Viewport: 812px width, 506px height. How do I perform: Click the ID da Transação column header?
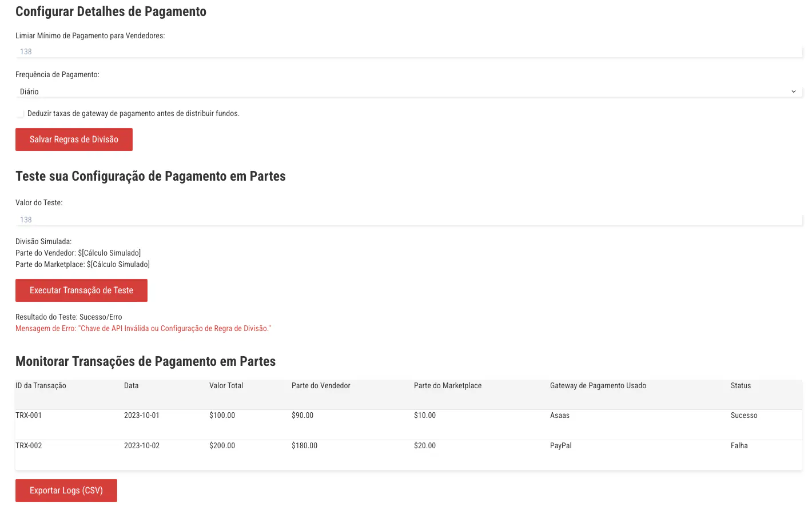[x=41, y=386]
